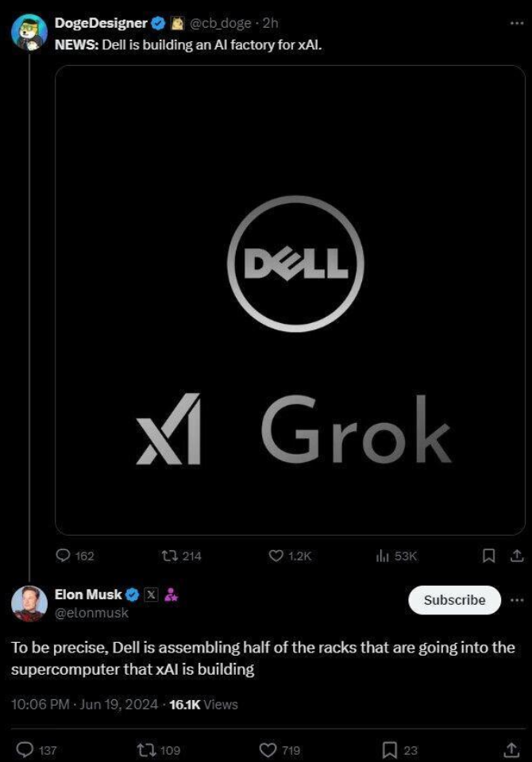Image resolution: width=532 pixels, height=762 pixels.
Task: Reply to Elon Musk's post
Action: tap(25, 749)
